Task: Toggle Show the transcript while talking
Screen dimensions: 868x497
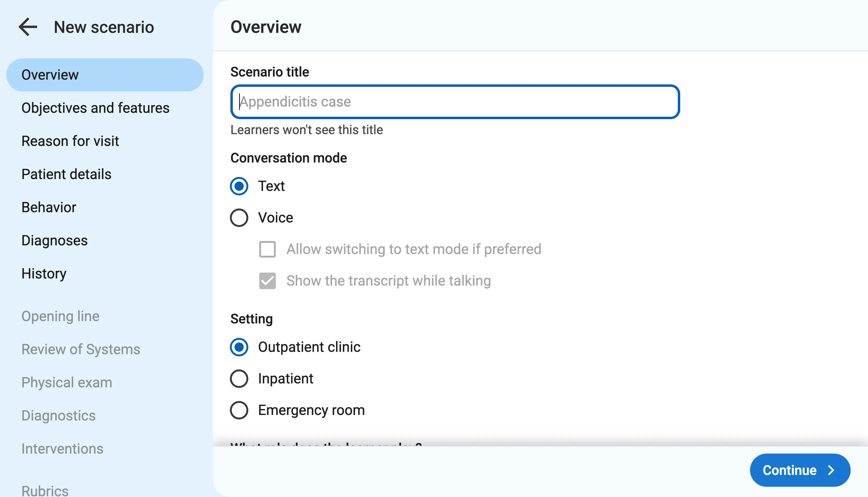Action: [267, 281]
